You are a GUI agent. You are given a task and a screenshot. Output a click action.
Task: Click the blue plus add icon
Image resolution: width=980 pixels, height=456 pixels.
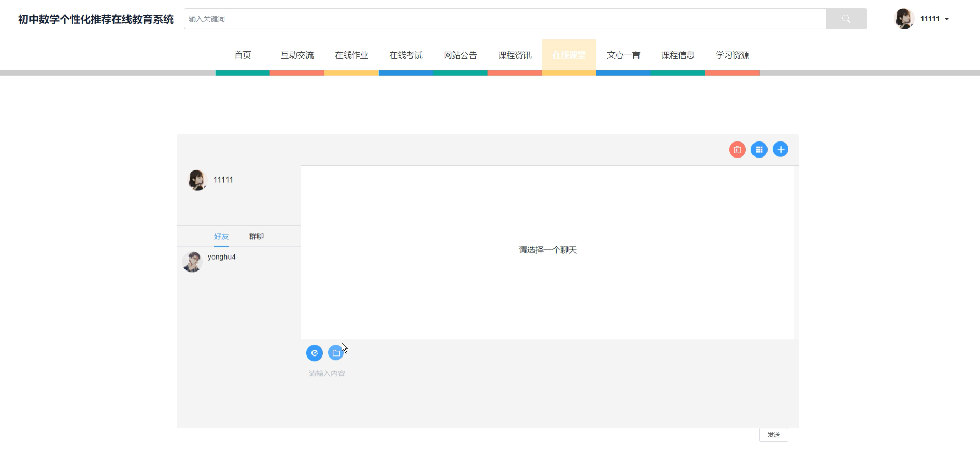[x=780, y=149]
